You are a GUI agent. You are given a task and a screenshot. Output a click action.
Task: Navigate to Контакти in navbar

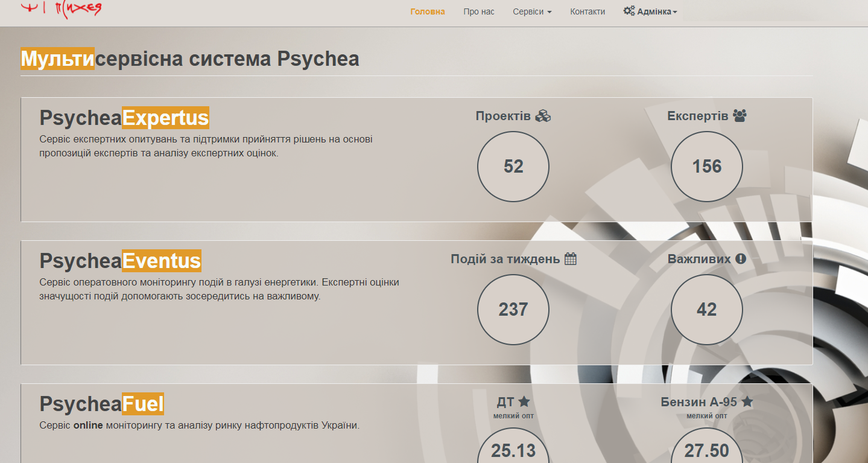(587, 11)
